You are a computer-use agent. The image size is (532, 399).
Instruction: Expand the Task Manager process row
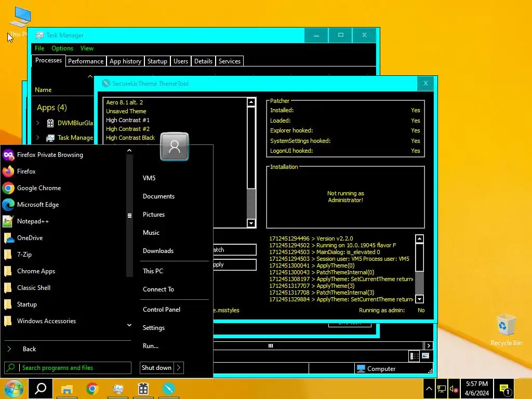pyautogui.click(x=38, y=137)
